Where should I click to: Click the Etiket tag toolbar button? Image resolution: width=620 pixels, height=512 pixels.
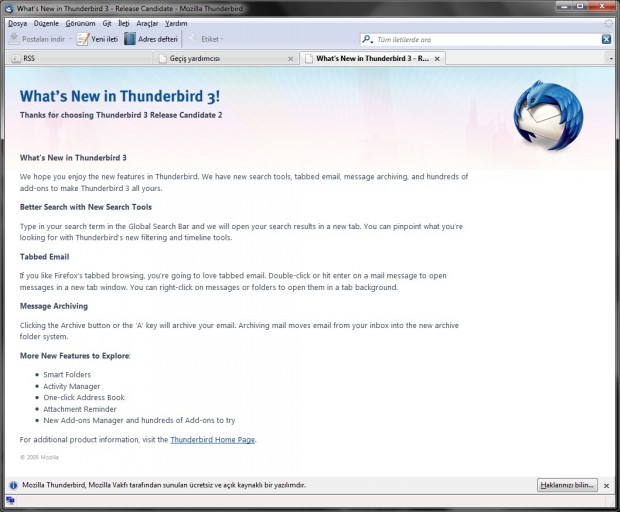[x=203, y=39]
